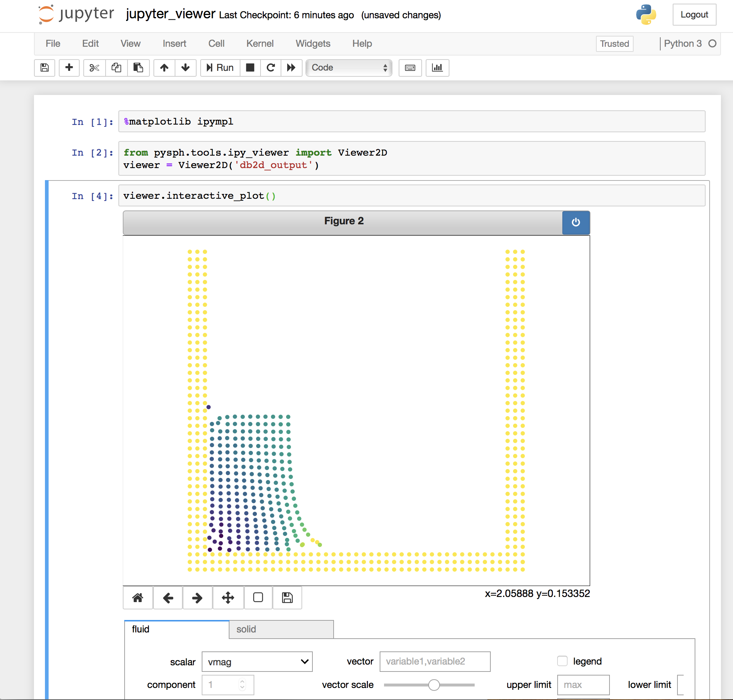Click the component number field
The width and height of the screenshot is (733, 700).
[x=228, y=685]
